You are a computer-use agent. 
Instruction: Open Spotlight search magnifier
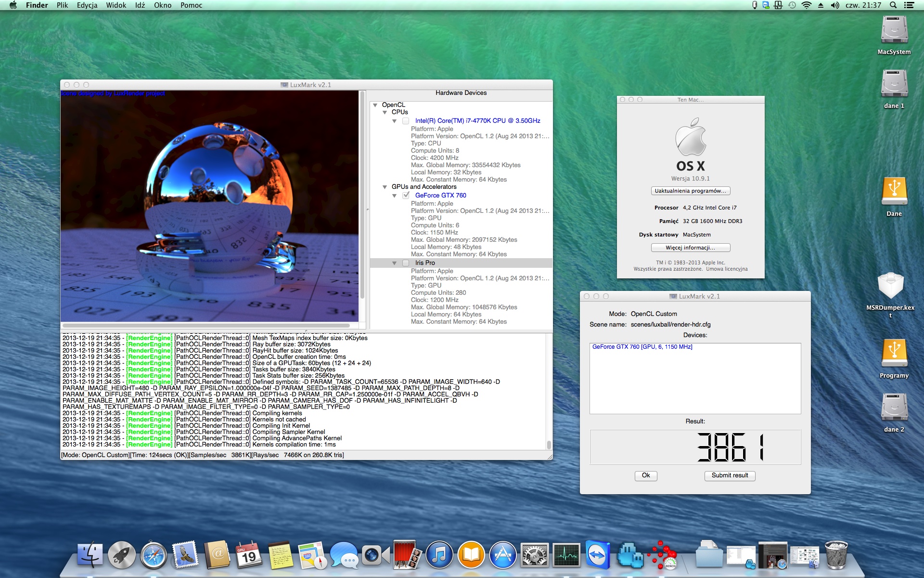pyautogui.click(x=893, y=5)
